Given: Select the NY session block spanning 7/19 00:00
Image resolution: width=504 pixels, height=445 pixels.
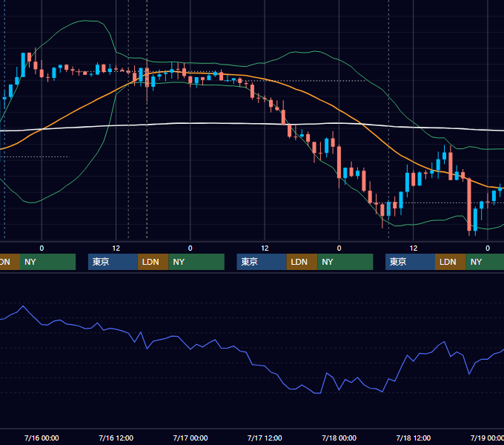Looking at the screenshot, I should (485, 262).
